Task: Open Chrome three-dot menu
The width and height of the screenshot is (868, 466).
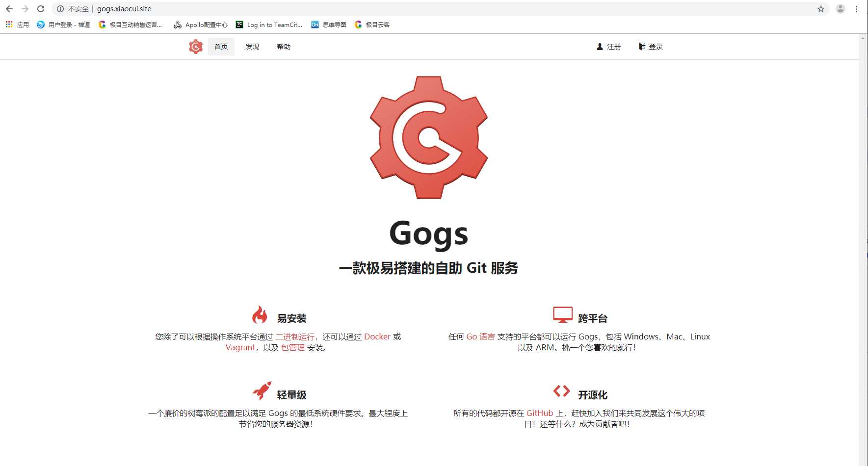Action: tap(856, 9)
